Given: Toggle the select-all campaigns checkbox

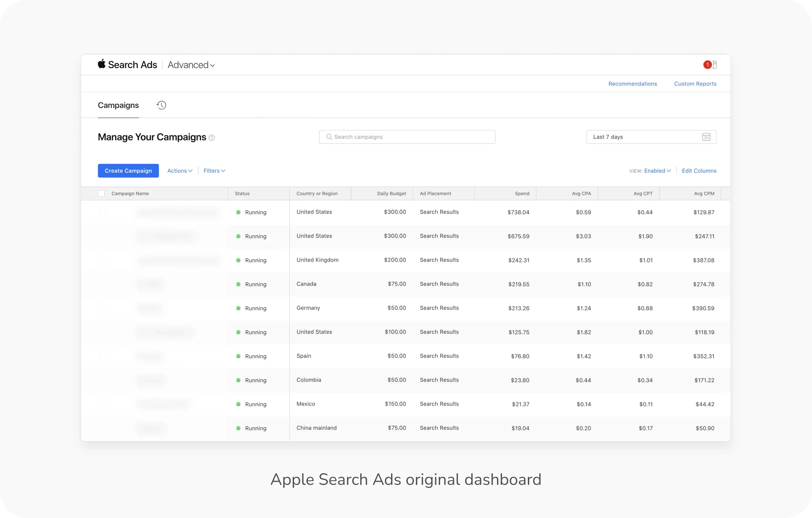Looking at the screenshot, I should coord(101,193).
